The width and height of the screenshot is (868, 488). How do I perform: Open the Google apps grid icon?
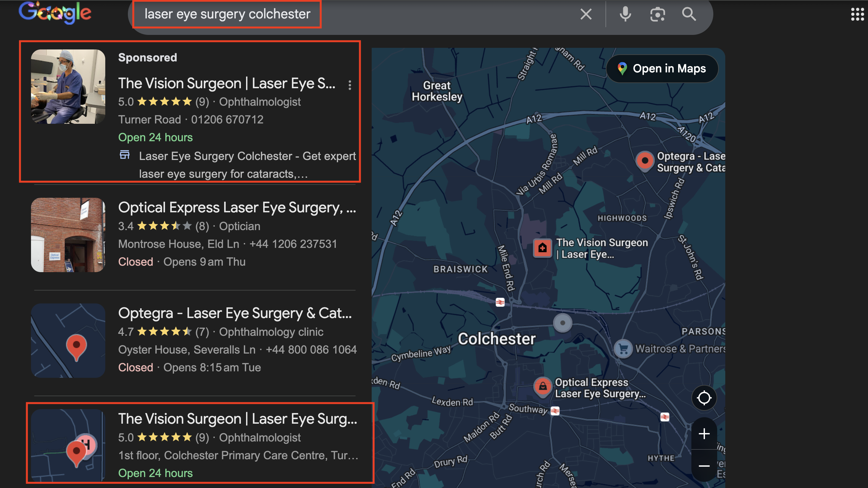coord(857,14)
